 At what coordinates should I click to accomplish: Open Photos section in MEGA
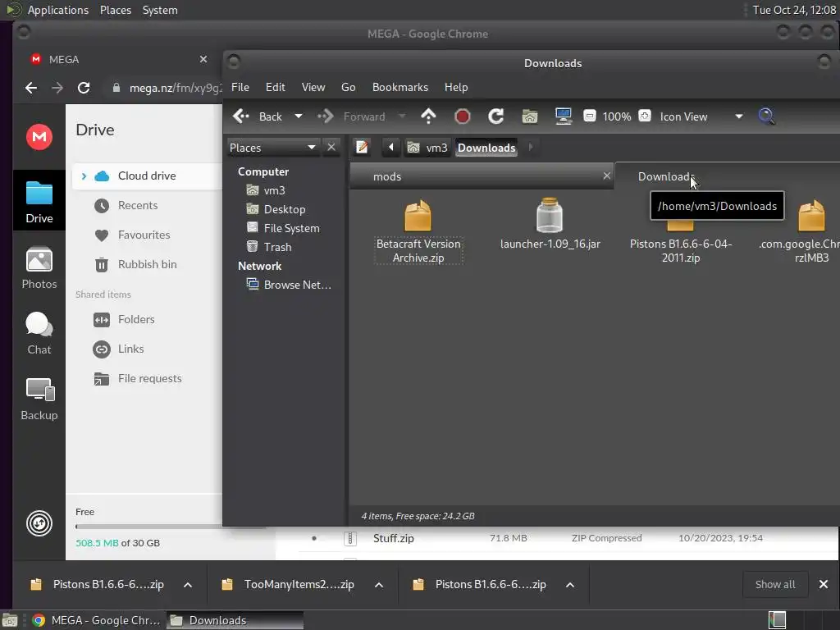39,268
